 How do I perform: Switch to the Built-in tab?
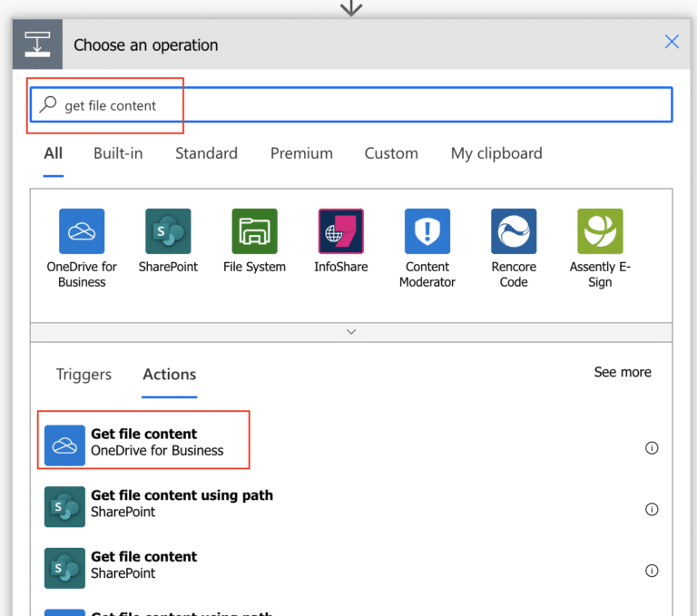[118, 153]
